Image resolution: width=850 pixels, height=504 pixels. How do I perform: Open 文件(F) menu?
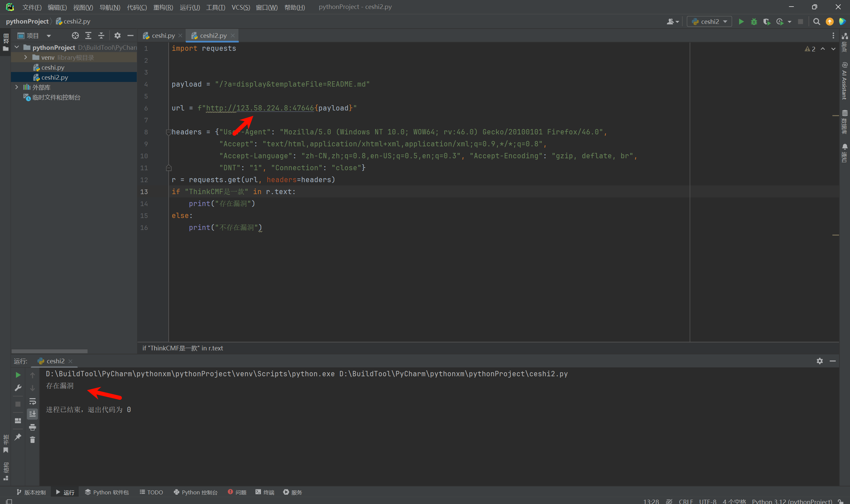(x=32, y=7)
